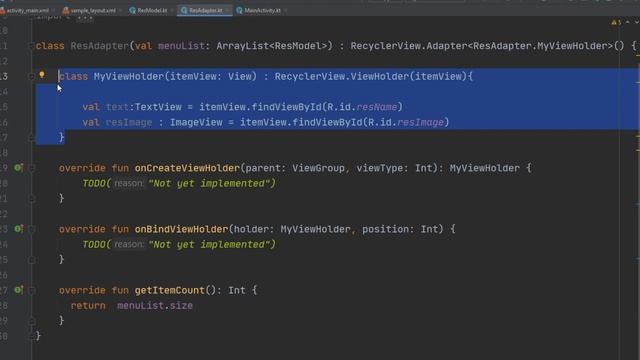This screenshot has height=360, width=640.
Task: Click onBindViewHolder function name
Action: pos(181,229)
